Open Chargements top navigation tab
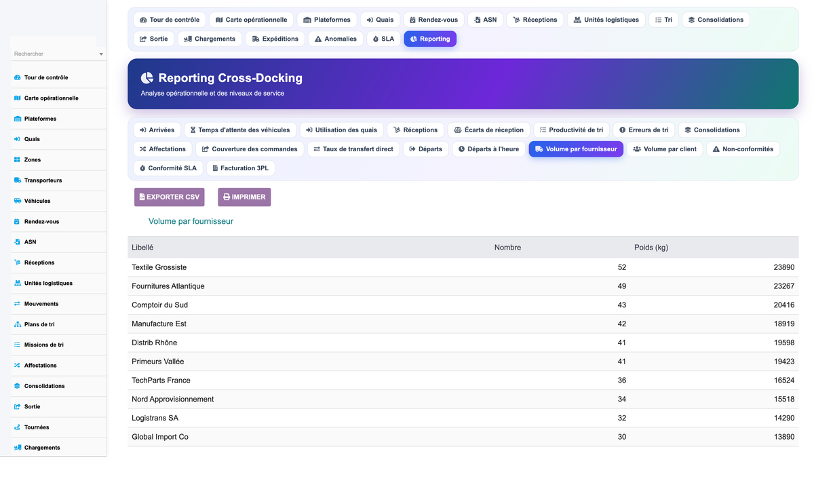 210,39
